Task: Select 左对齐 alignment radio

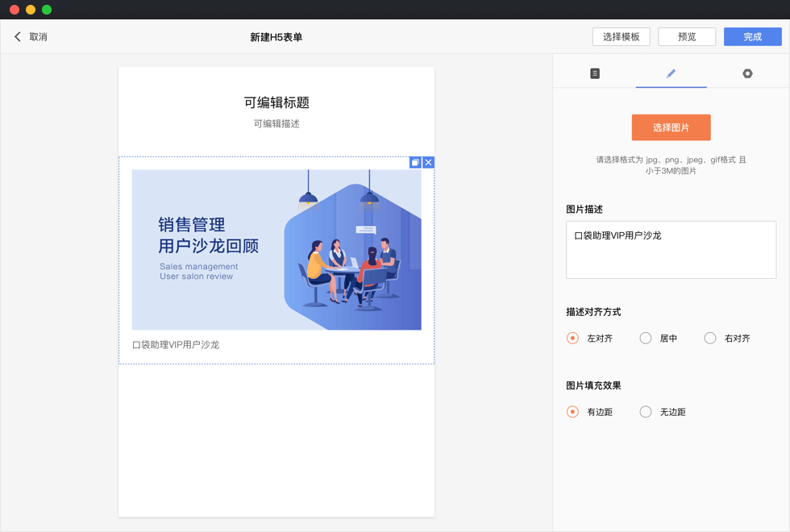Action: pos(572,338)
